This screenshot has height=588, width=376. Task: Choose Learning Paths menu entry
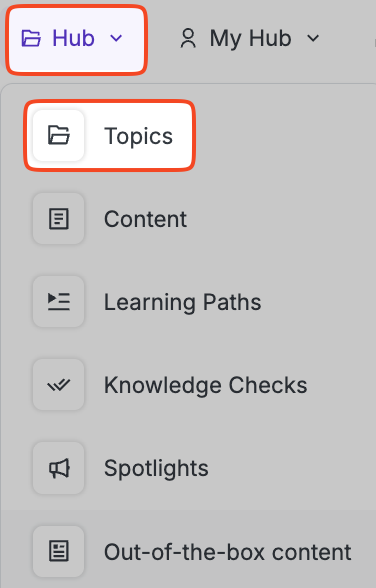pos(183,302)
